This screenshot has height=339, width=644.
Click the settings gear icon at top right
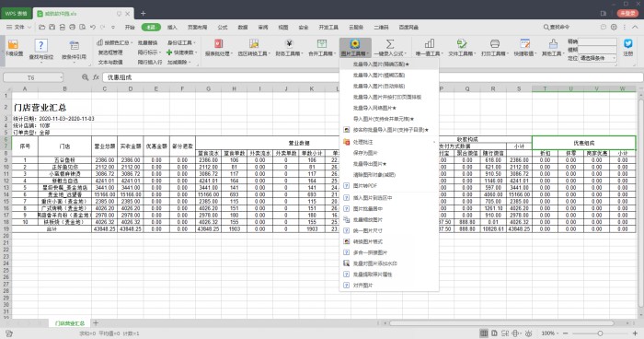coord(614,27)
